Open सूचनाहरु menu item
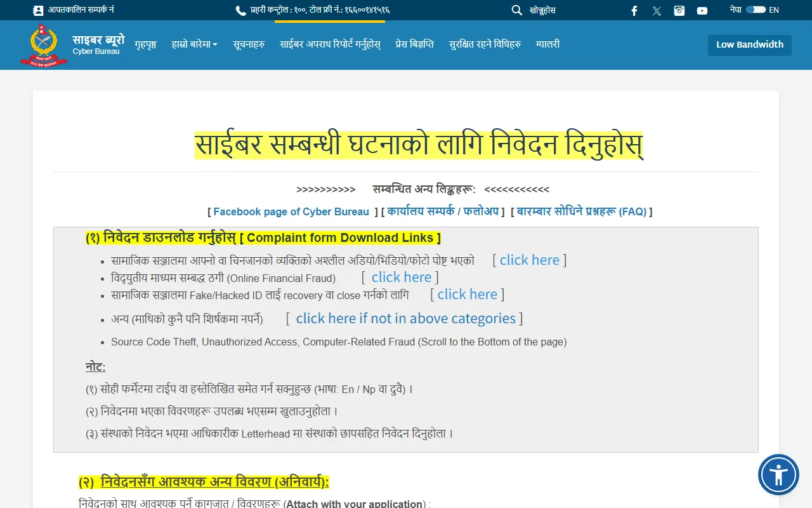The height and width of the screenshot is (508, 812). (x=249, y=44)
